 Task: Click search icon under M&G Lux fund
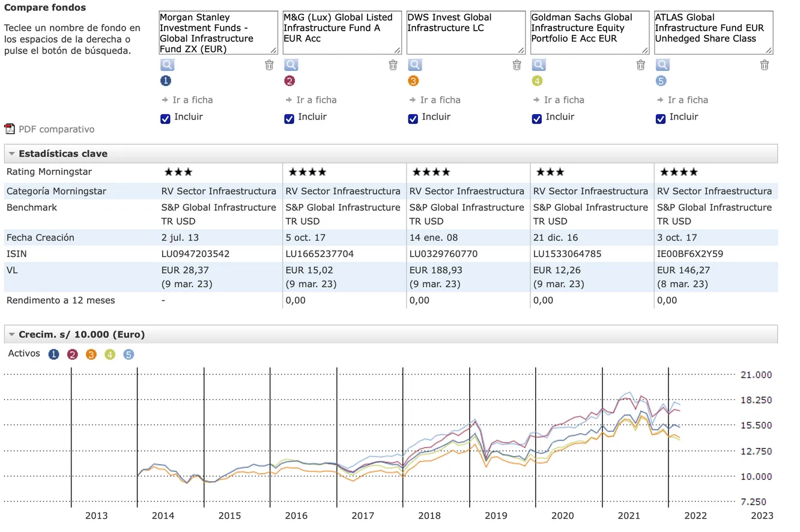291,65
